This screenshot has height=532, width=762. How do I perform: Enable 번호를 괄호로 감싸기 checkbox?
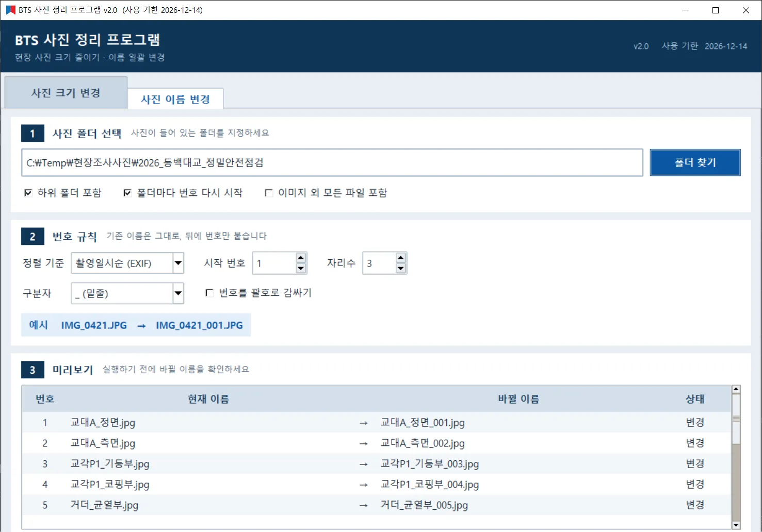coord(209,293)
